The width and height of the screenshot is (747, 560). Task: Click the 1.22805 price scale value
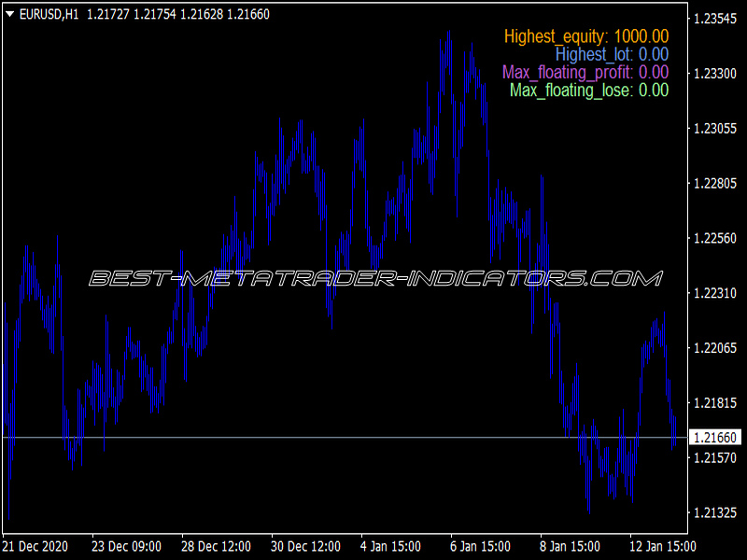(715, 183)
